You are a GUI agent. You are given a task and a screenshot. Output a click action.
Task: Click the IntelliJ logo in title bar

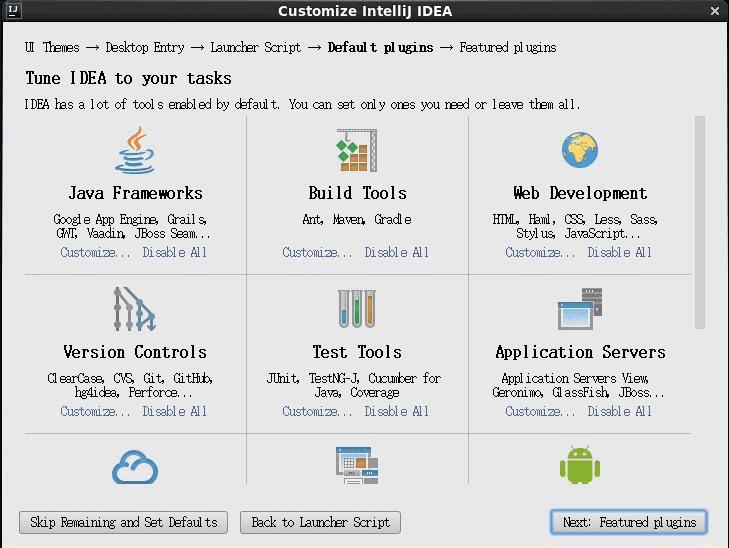13,11
